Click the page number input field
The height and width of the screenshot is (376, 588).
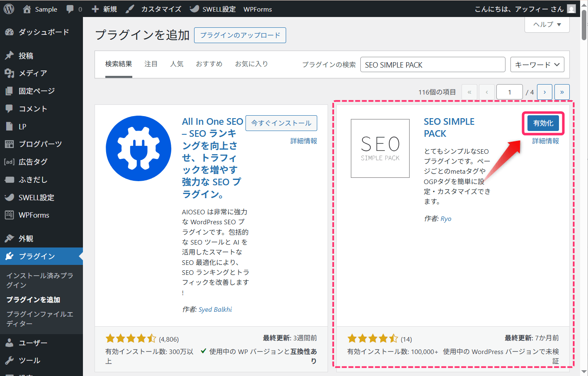510,92
